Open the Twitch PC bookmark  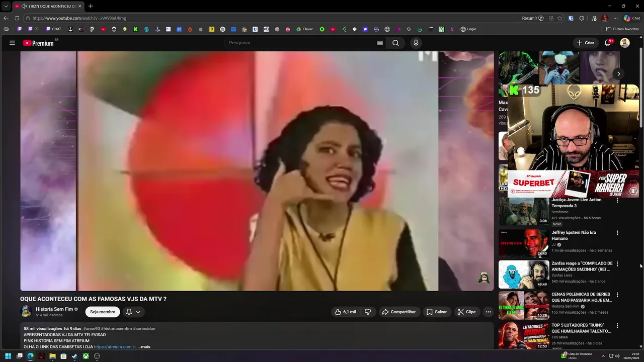coord(34,29)
